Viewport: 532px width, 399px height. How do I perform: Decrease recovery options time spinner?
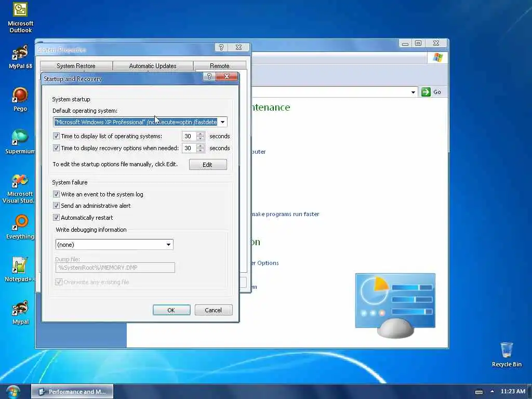[201, 150]
